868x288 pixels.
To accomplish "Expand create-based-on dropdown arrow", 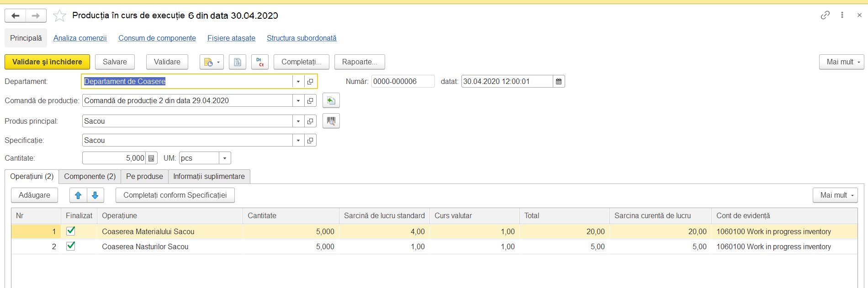I will [x=218, y=62].
